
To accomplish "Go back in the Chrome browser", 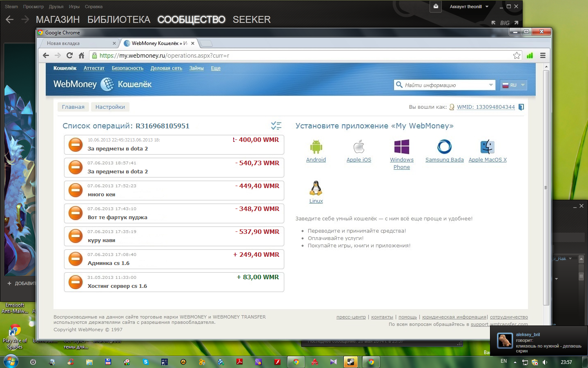I will (46, 56).
